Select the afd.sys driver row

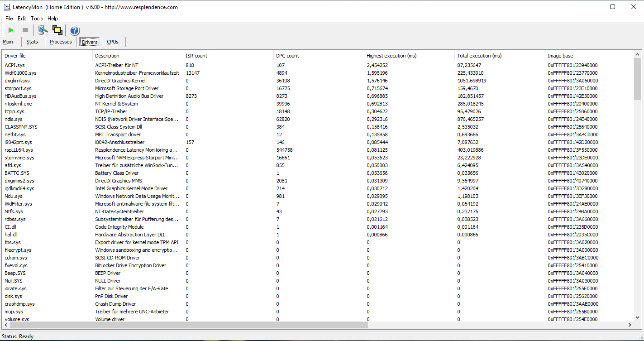tap(318, 165)
